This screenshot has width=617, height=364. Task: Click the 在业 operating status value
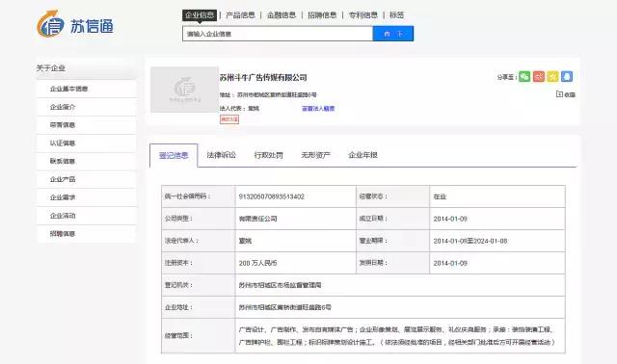tap(440, 196)
